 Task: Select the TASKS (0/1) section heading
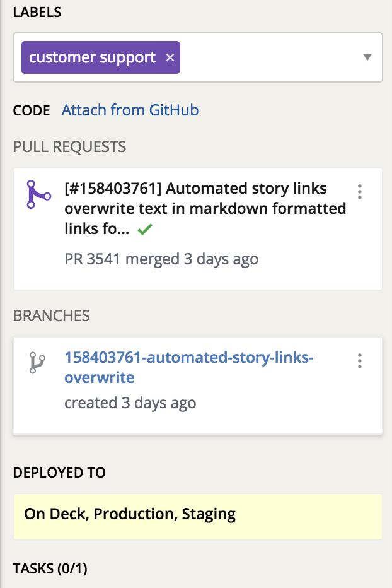(x=50, y=568)
